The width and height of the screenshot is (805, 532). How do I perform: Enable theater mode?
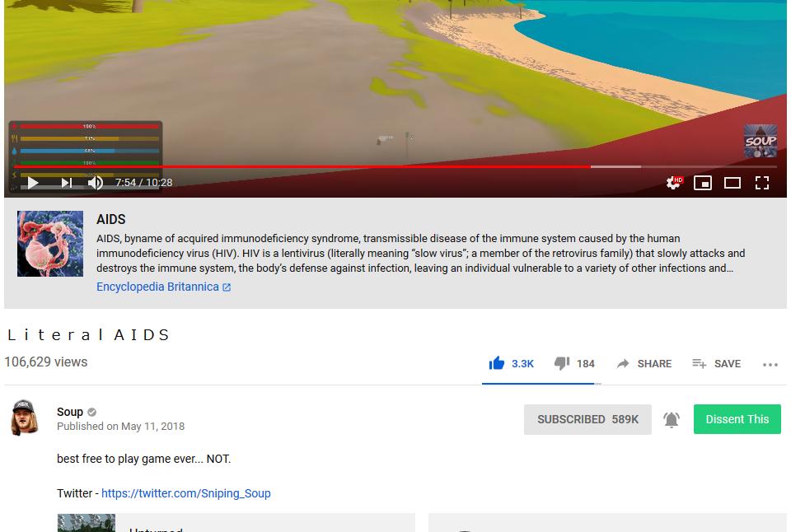(x=732, y=183)
